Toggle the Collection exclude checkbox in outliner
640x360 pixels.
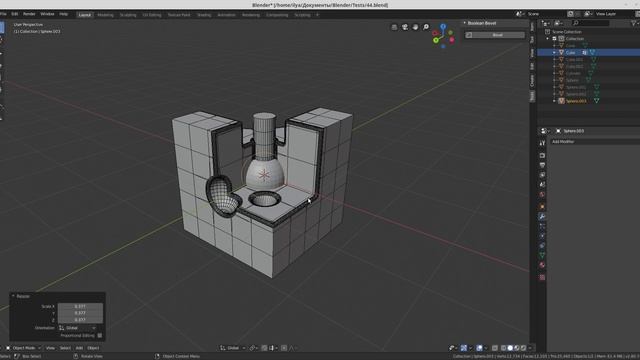tap(555, 39)
